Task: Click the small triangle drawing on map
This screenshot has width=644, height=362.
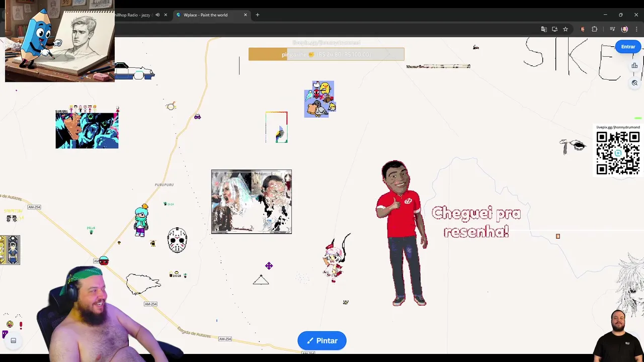Action: point(261,280)
